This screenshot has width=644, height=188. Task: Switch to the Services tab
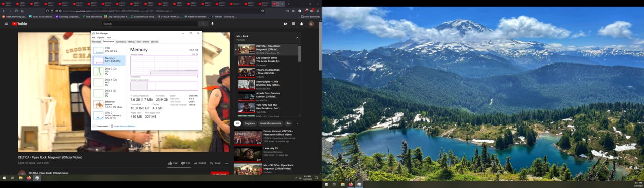pyautogui.click(x=155, y=42)
